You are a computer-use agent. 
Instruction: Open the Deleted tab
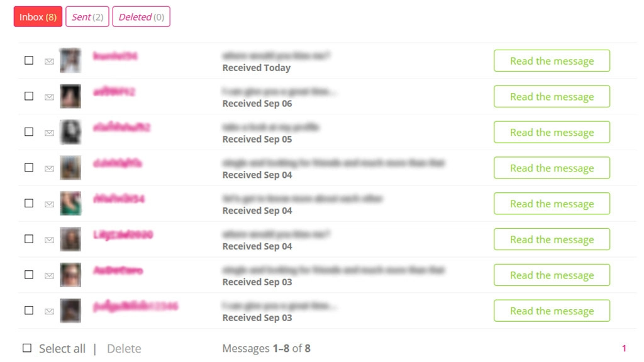coord(141,17)
